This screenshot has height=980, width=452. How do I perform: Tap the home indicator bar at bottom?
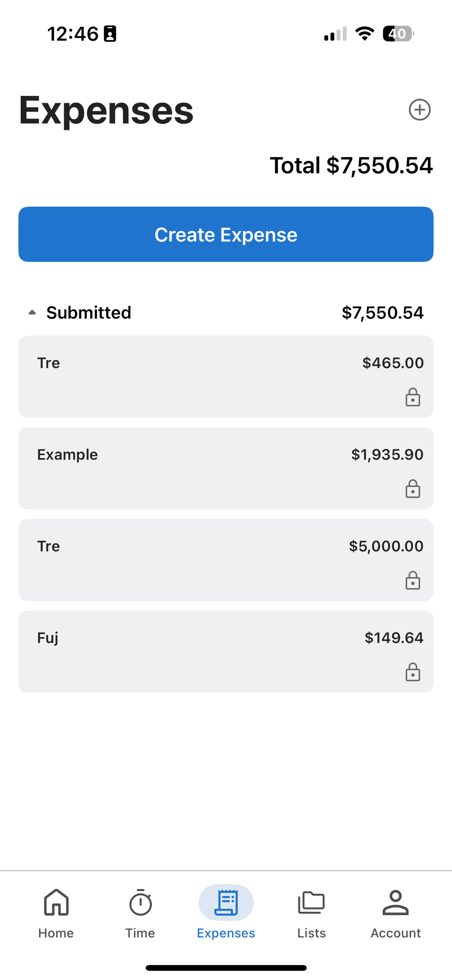[226, 968]
